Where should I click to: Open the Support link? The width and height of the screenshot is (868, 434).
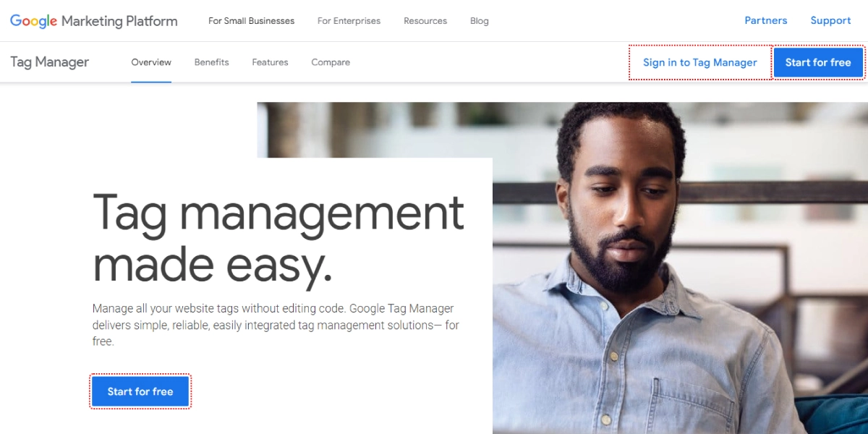830,21
